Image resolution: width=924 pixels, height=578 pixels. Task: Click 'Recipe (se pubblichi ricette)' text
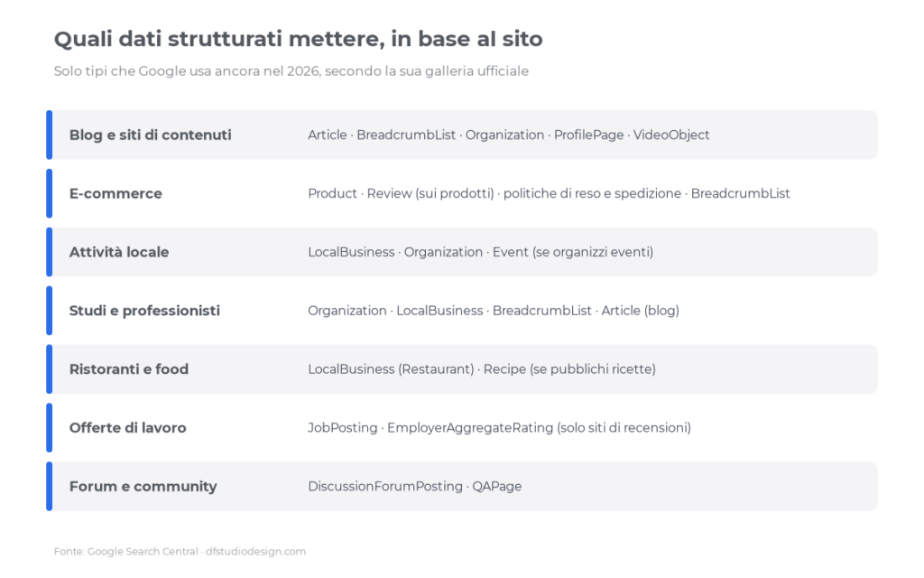tap(569, 369)
